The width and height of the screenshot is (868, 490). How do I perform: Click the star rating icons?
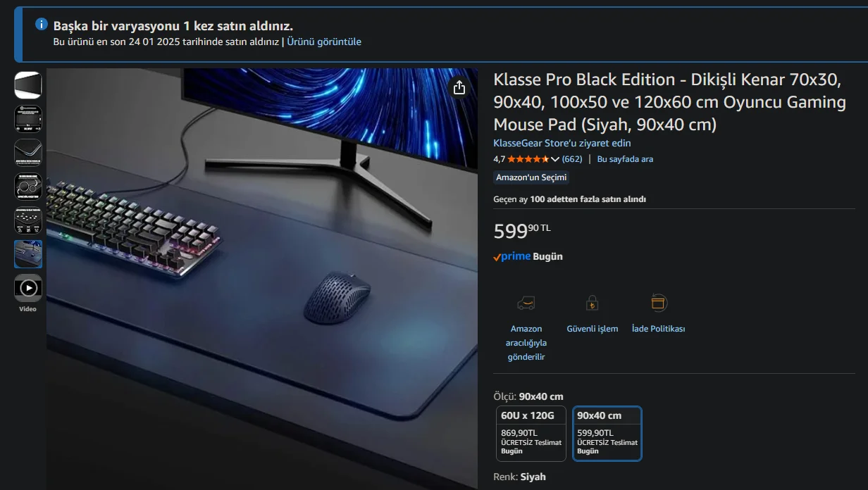(x=528, y=159)
